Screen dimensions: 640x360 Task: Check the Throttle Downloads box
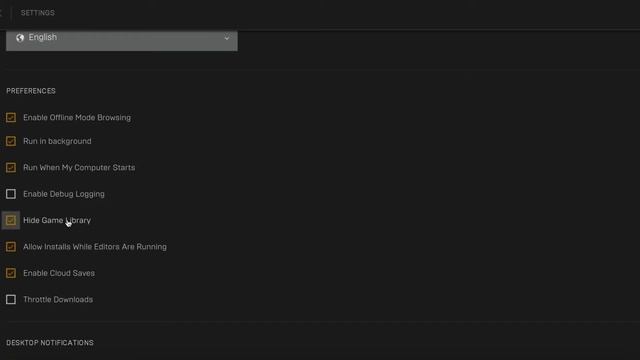(11, 300)
